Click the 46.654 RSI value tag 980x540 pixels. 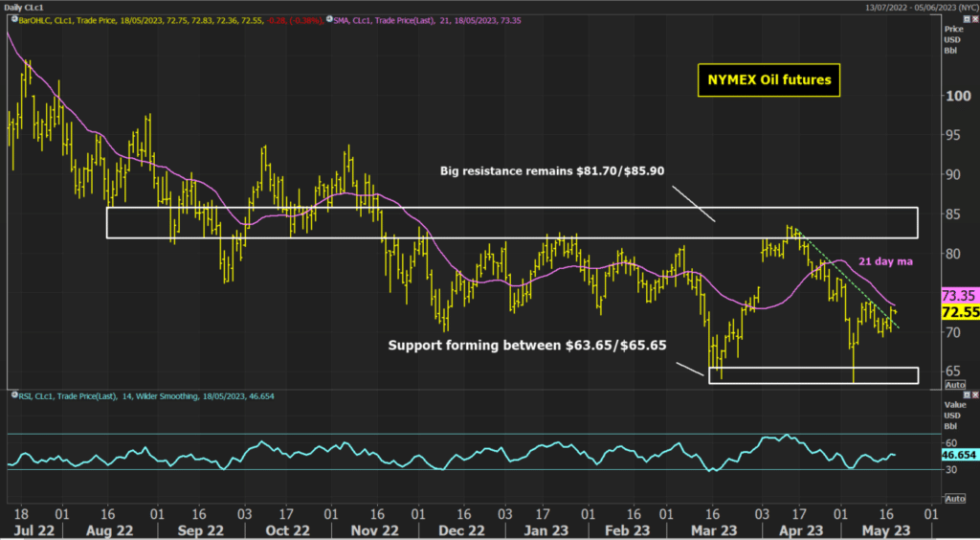pyautogui.click(x=959, y=455)
